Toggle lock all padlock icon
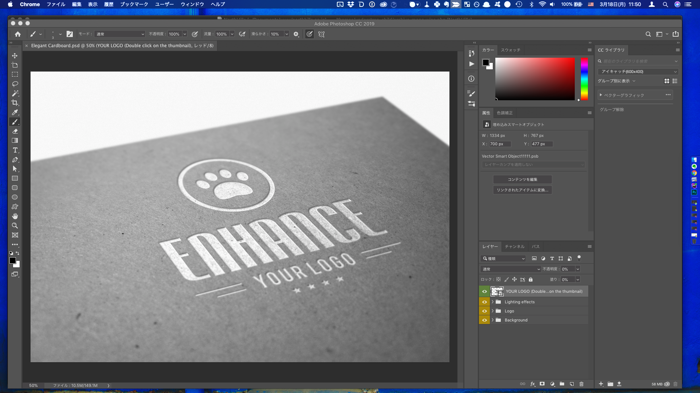700x393 pixels. coord(531,280)
